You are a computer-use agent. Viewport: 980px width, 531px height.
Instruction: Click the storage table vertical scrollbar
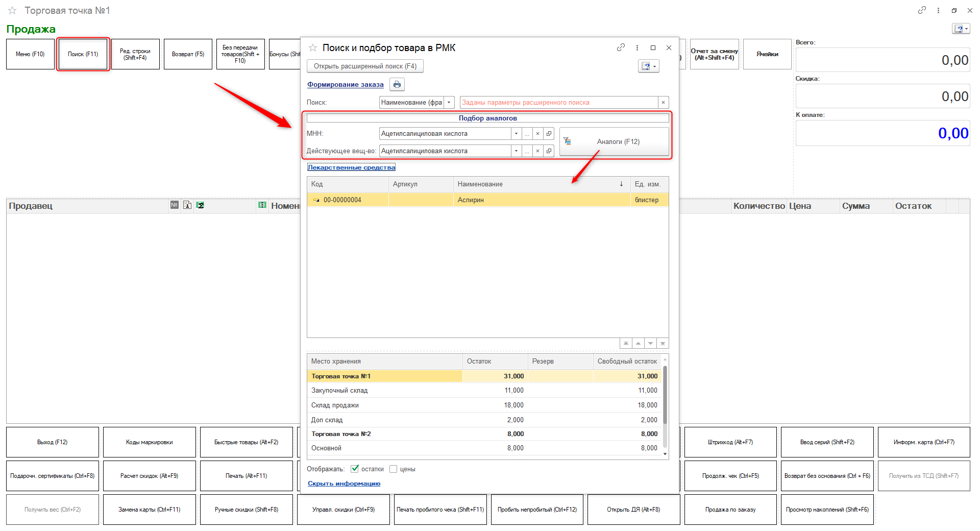click(665, 395)
